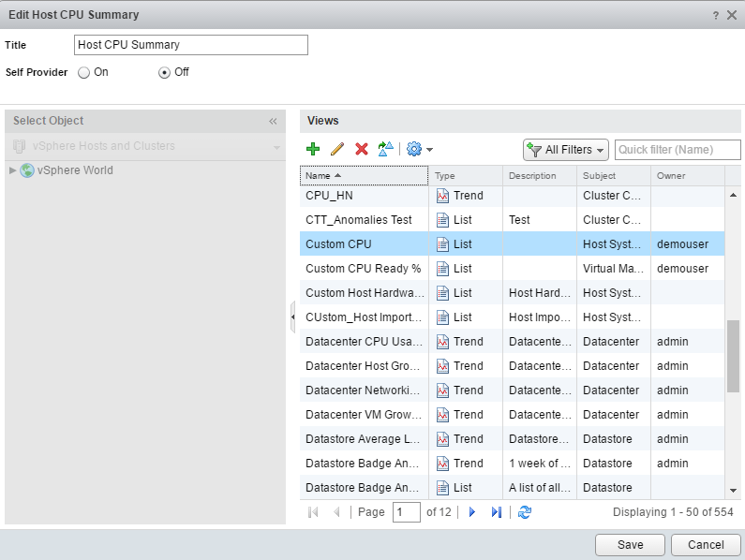Click the green plus add view icon
Viewport: 745px width, 560px height.
pyautogui.click(x=313, y=150)
